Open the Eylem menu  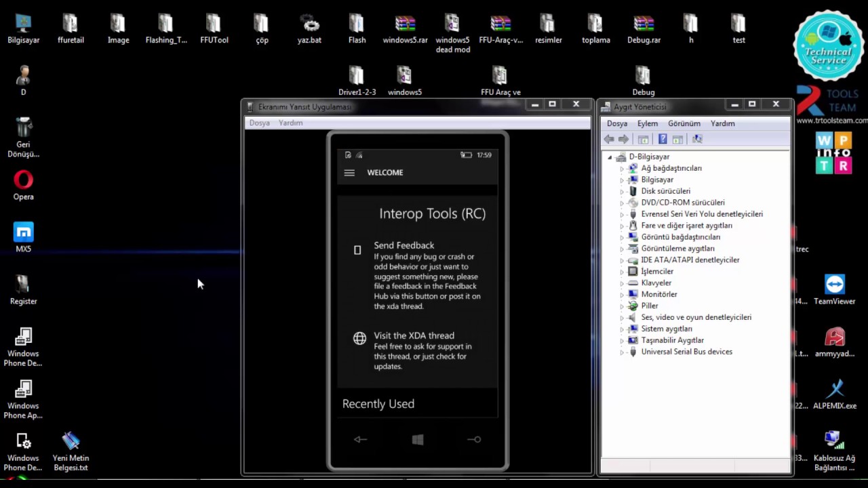pyautogui.click(x=648, y=123)
